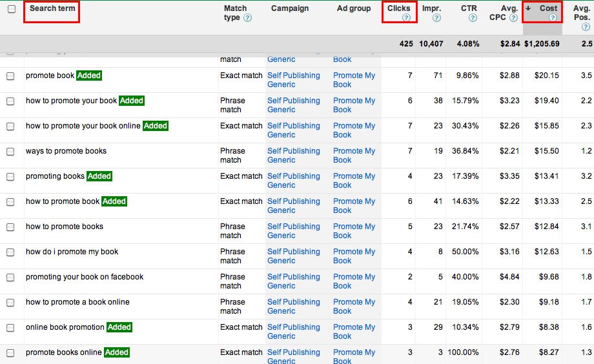Click the total clicks 425 value

tap(406, 43)
